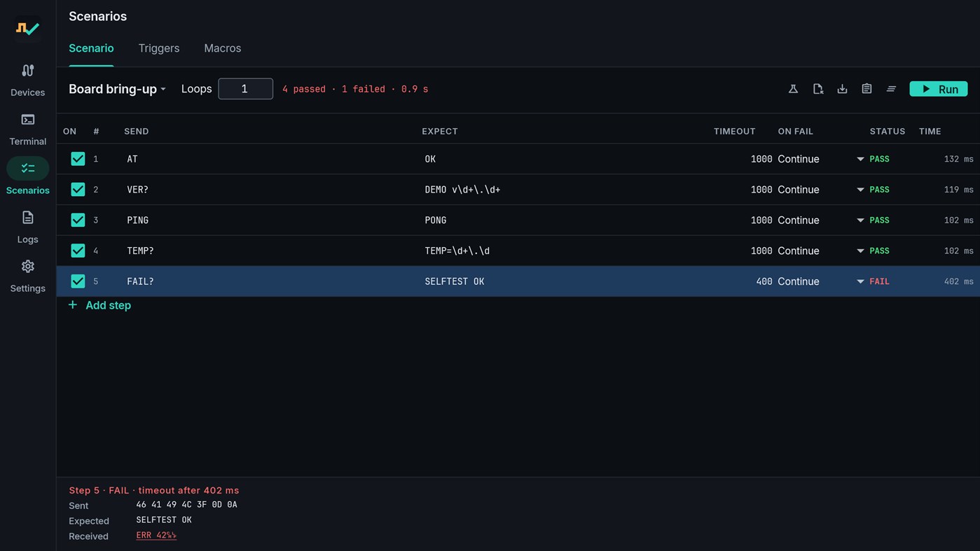Click the stacked lines icon in toolbar

click(x=891, y=89)
